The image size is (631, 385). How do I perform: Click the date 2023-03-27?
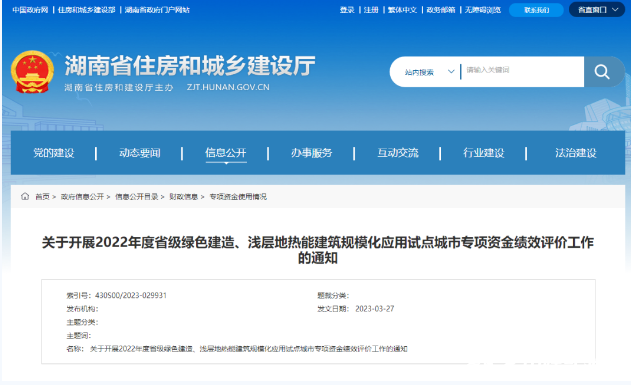[x=375, y=309]
